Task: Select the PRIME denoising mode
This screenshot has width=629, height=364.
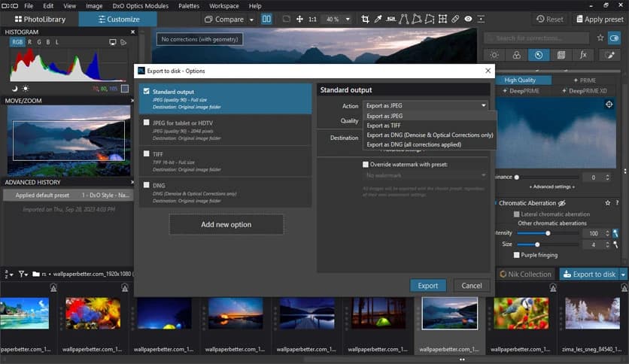Action: 585,80
